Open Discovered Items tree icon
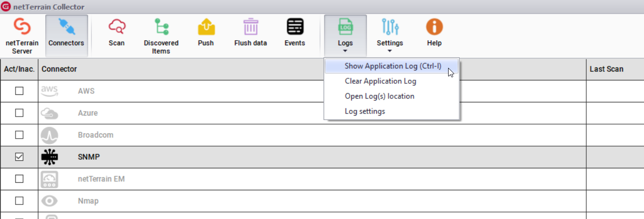The height and width of the screenshot is (219, 644). click(x=161, y=26)
